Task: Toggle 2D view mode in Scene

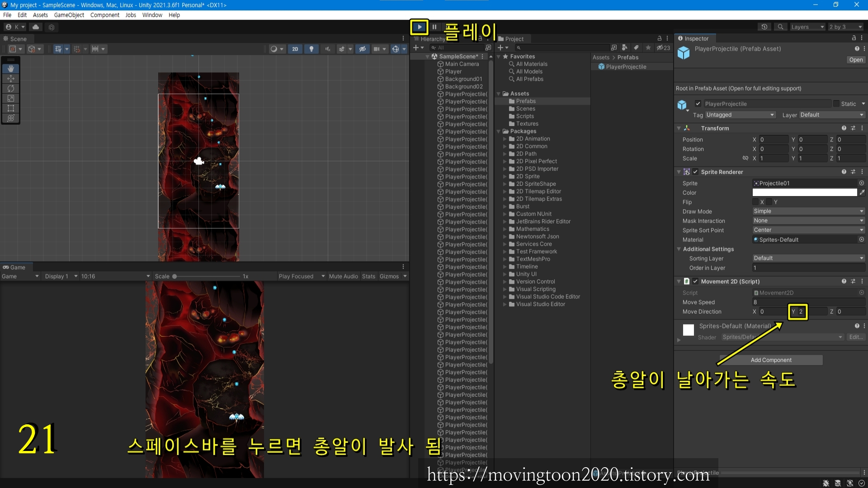Action: pos(295,49)
